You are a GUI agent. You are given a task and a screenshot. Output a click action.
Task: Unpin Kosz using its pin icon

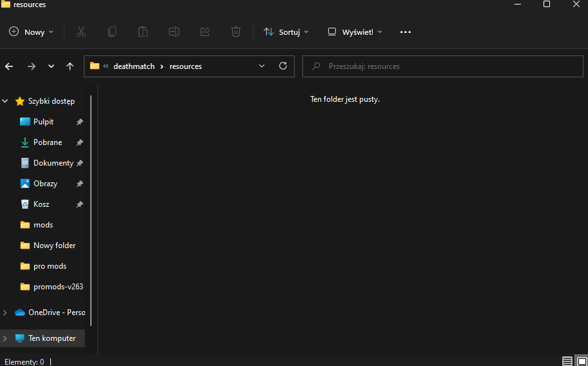click(79, 204)
